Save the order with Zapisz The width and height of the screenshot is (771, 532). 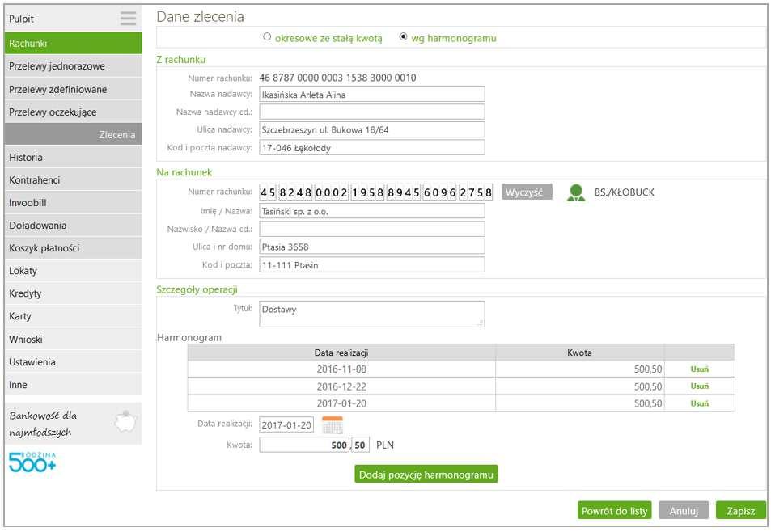(740, 511)
